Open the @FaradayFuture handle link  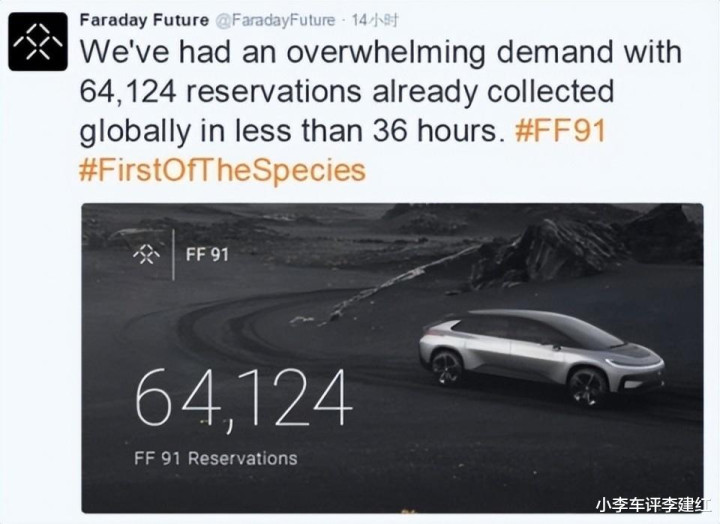(x=276, y=21)
